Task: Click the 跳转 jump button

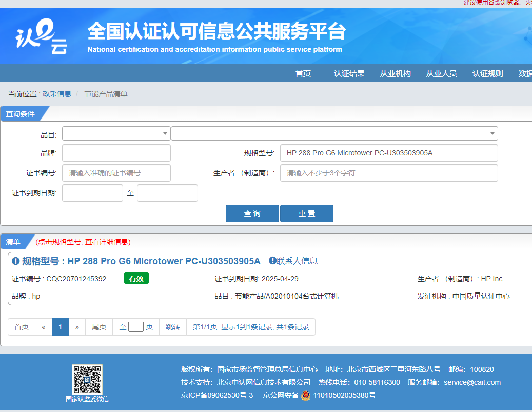Action: [x=173, y=327]
